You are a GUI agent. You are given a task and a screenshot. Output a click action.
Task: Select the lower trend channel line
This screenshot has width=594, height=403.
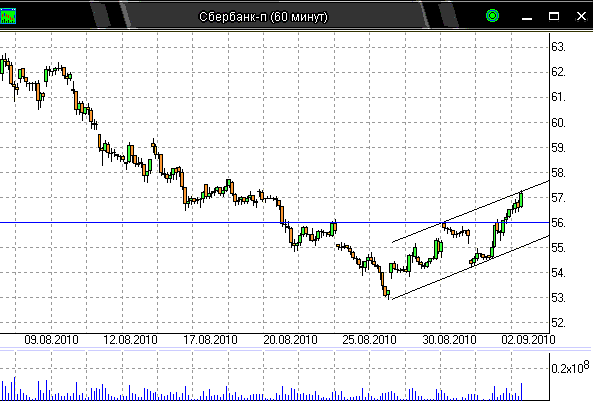470,267
